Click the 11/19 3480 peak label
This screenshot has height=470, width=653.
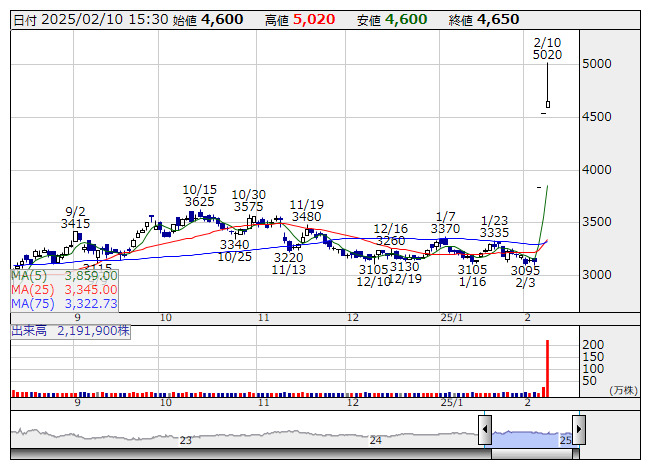[x=307, y=210]
